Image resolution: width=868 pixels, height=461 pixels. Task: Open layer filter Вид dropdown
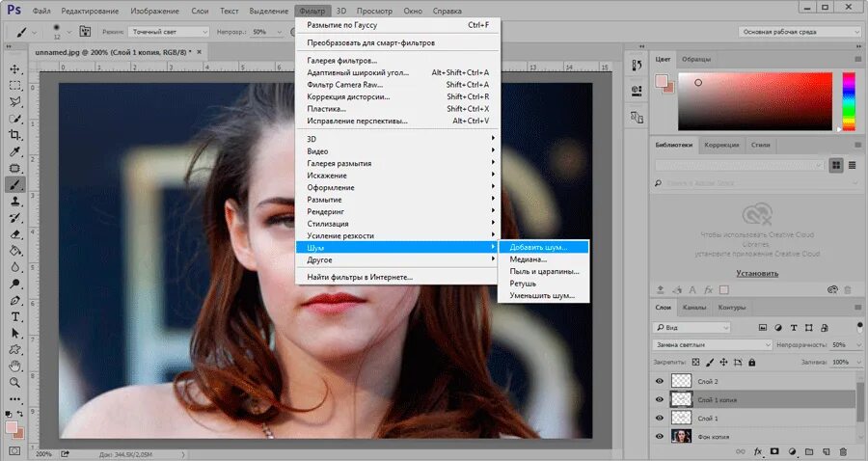(692, 328)
